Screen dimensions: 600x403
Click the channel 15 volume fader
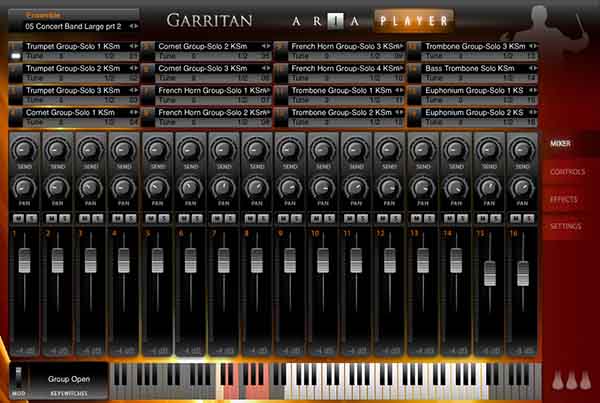click(x=489, y=273)
